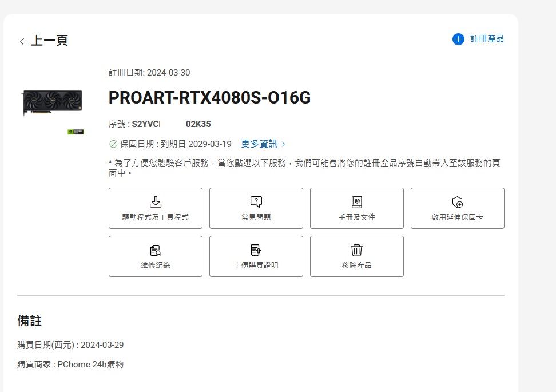Click the PROART graphics card thumbnail
556x392 pixels.
click(x=53, y=103)
